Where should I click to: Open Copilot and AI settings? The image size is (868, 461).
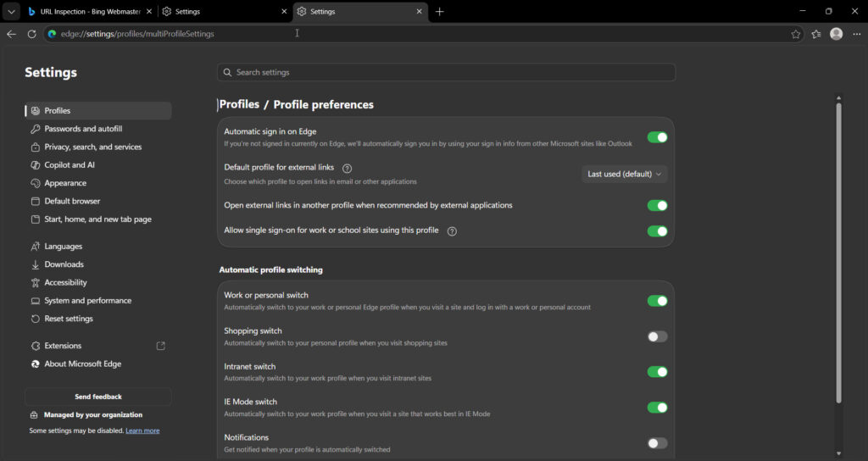click(x=98, y=165)
